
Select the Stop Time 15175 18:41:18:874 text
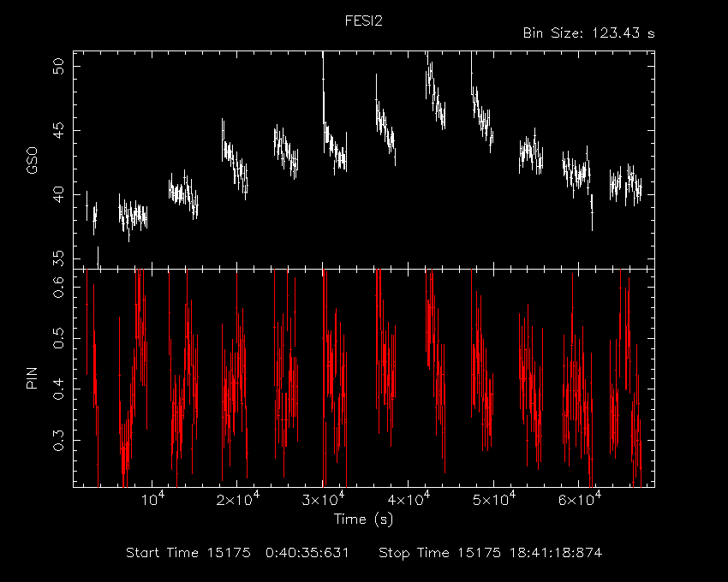(490, 553)
